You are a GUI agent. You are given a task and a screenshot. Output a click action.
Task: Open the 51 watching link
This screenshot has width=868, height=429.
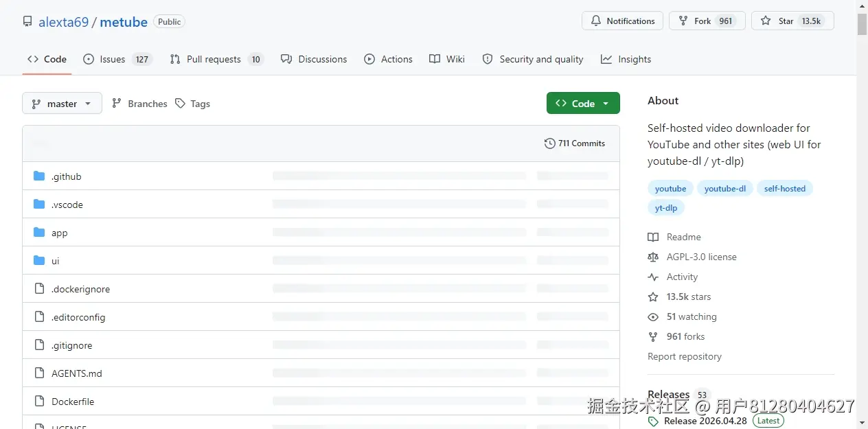(692, 316)
